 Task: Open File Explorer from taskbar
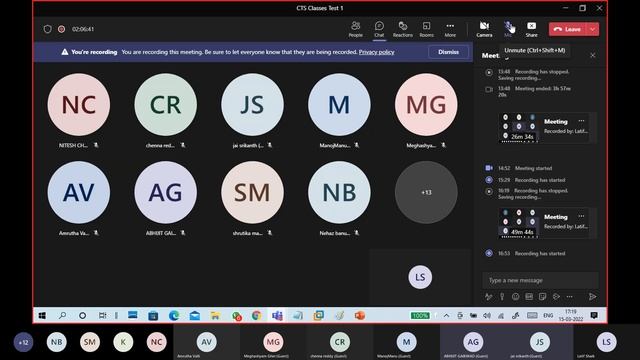click(215, 316)
